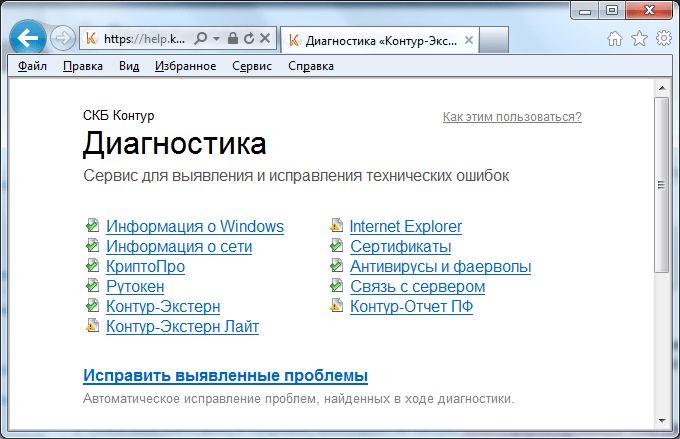Click green check icon beside КриптоПро
Screen dimensions: 680x439
(92, 265)
